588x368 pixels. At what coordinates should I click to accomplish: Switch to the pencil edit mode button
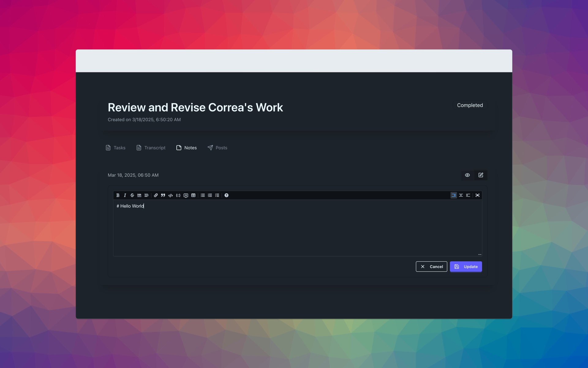(481, 175)
